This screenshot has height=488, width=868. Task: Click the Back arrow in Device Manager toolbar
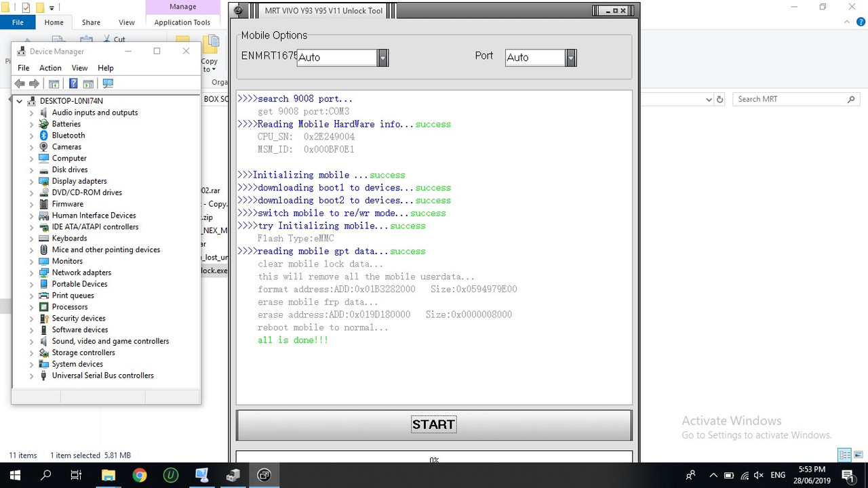point(20,83)
